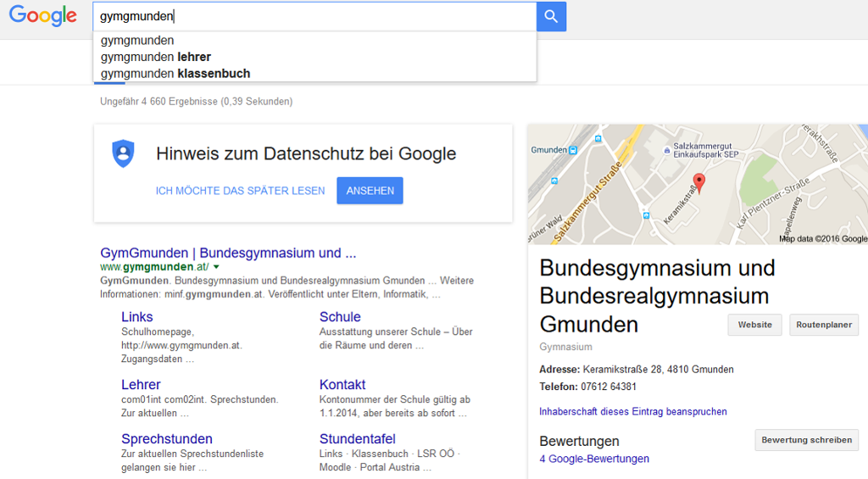Click 'ICH MÖCHTE DAS SPÄTER LESEN' link
868x479 pixels.
(x=240, y=191)
